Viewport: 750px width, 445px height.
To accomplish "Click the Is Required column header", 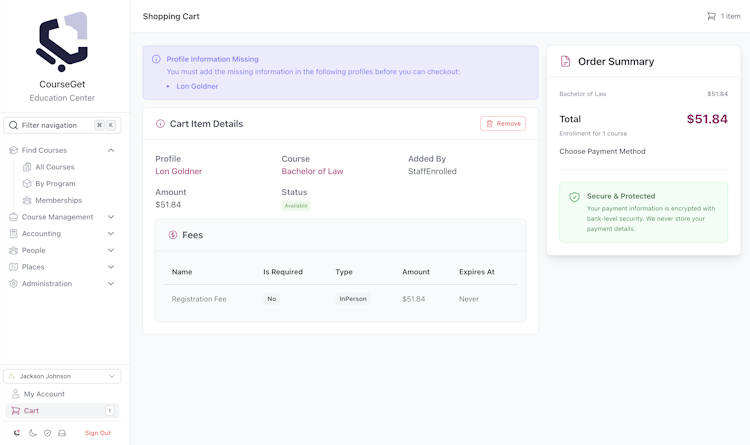I will [x=283, y=272].
